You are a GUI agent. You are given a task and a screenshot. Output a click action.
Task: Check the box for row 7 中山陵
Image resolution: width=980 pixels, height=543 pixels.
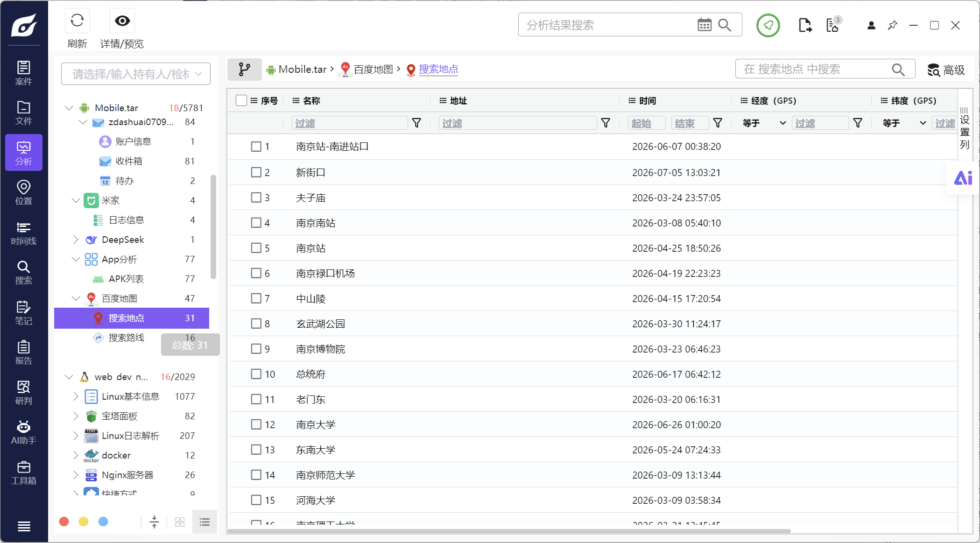coord(256,298)
